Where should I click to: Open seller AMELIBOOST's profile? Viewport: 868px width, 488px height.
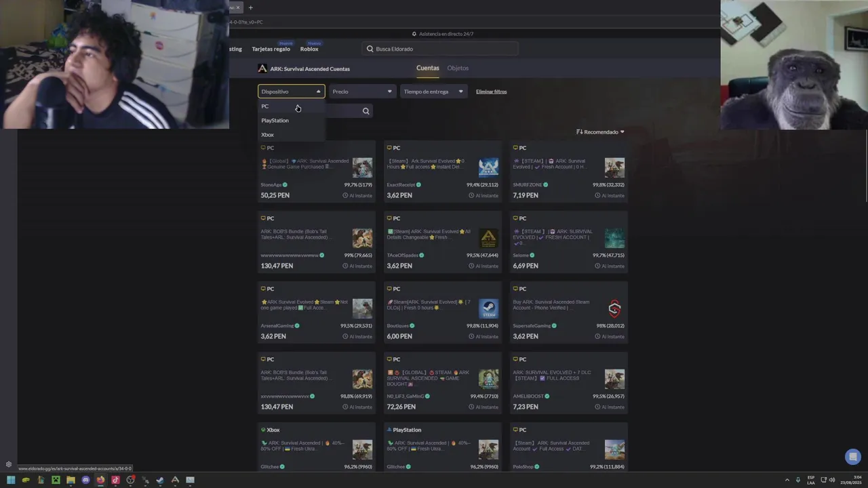(x=528, y=396)
